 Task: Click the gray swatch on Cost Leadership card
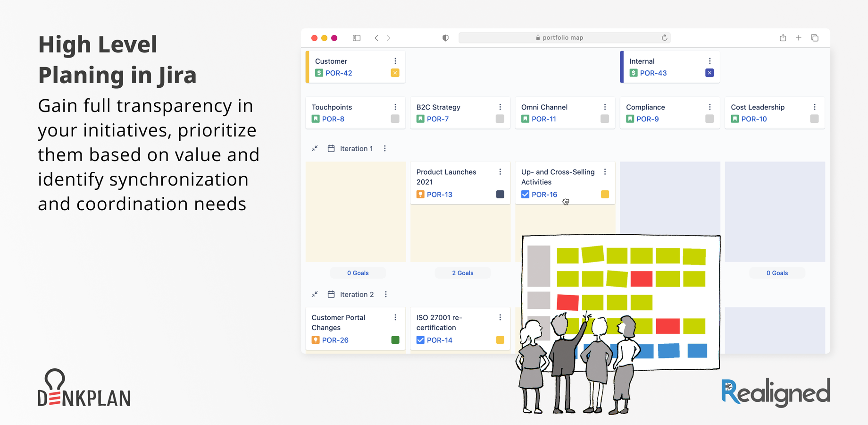click(x=814, y=119)
